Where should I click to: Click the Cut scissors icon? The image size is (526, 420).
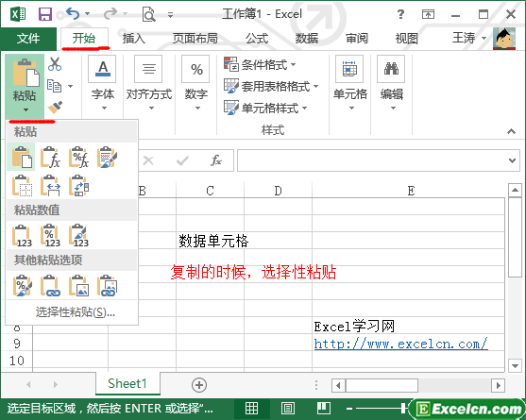coord(55,63)
